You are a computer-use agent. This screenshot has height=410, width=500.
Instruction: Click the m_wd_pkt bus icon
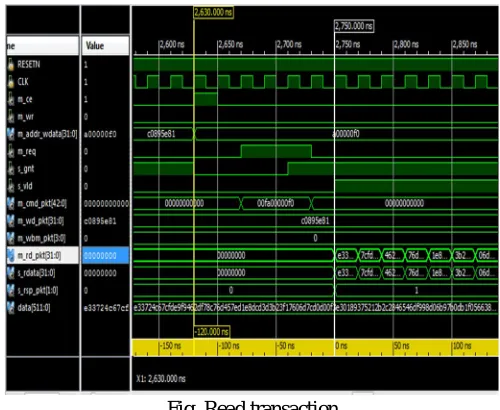(x=11, y=221)
